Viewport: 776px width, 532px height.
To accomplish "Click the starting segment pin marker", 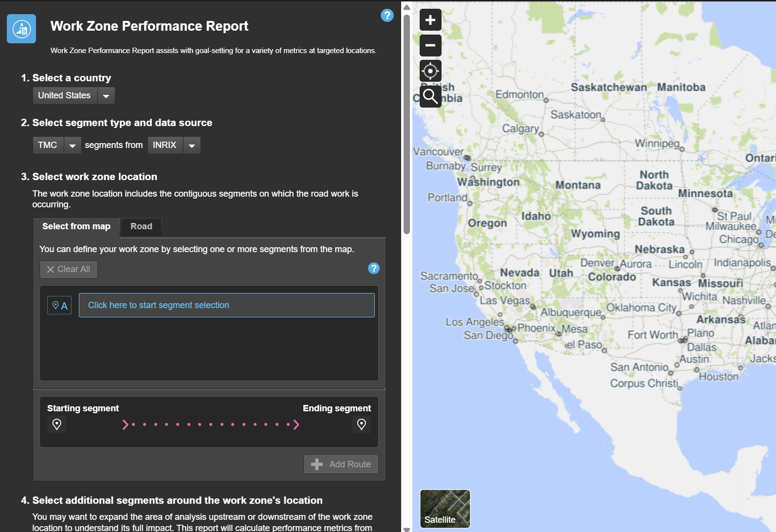I will tap(57, 424).
